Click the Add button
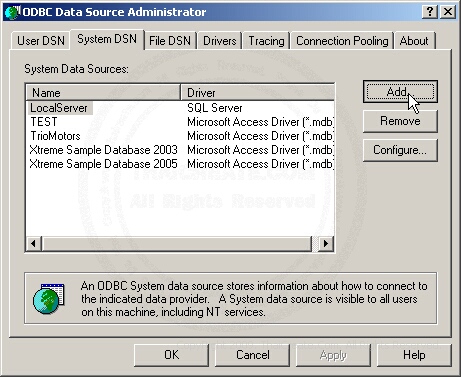The height and width of the screenshot is (377, 461). point(400,91)
